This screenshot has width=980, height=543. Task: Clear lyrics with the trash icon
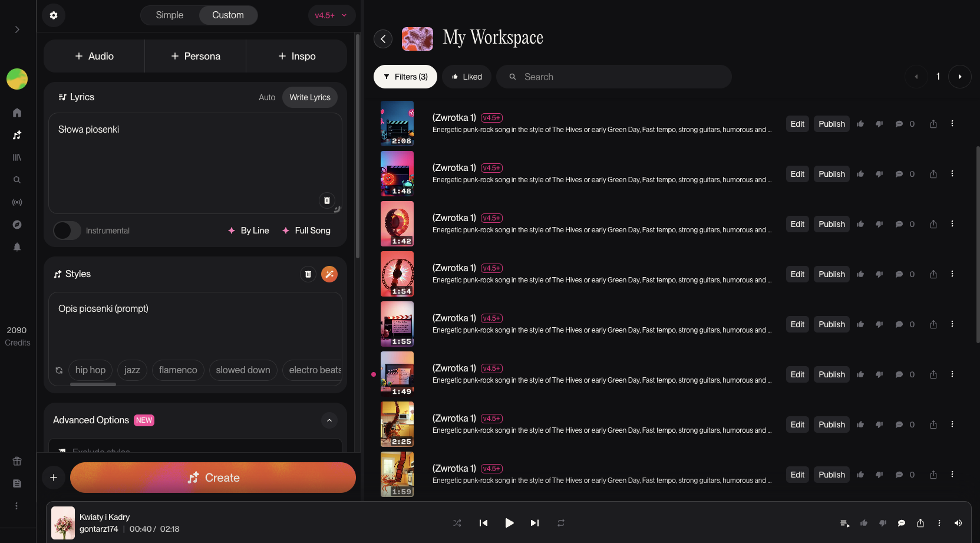click(x=327, y=200)
